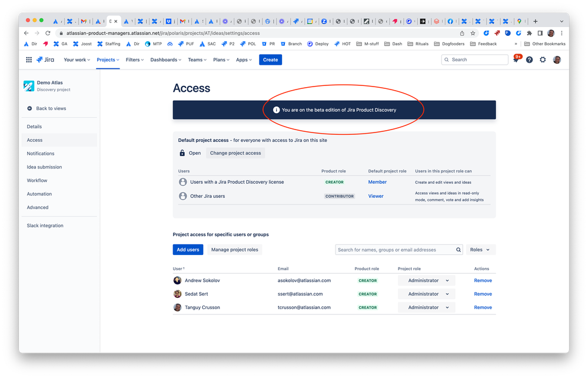Click the blue Create button

(x=270, y=59)
